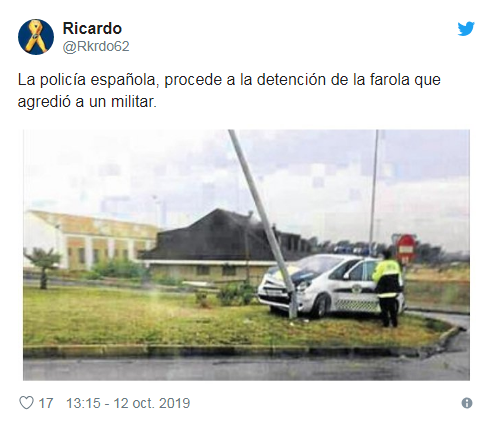The height and width of the screenshot is (422, 495).
Task: Open the @Rkrdo62 handle link
Action: pos(96,46)
